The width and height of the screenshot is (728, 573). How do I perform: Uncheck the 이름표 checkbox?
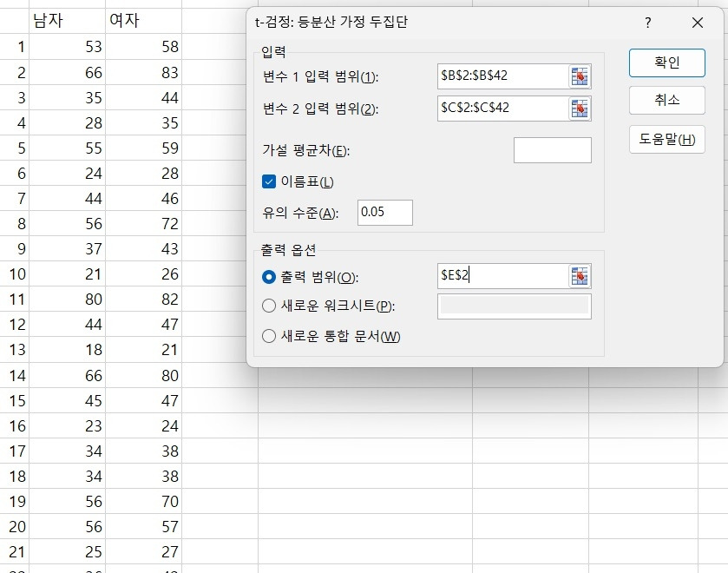[x=269, y=181]
